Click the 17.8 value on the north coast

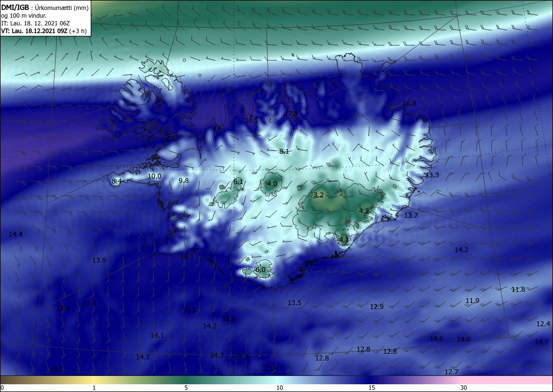pyautogui.click(x=291, y=113)
